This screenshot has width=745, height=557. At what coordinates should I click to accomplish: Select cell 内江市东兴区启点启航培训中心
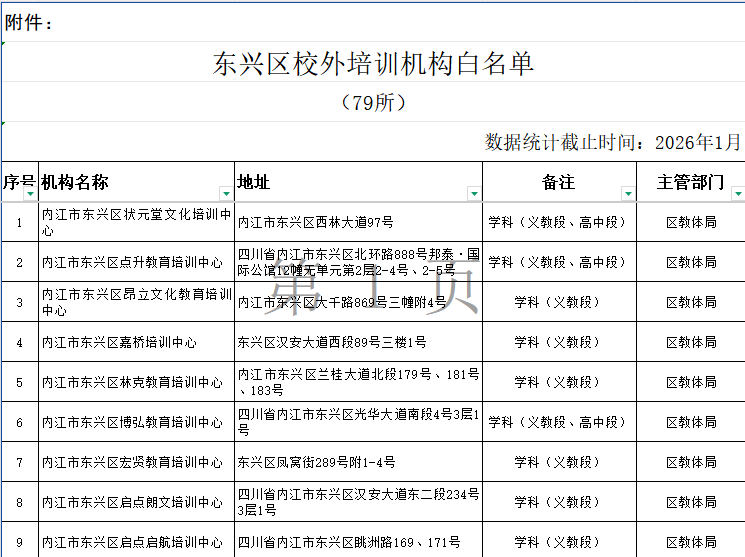[x=136, y=540]
